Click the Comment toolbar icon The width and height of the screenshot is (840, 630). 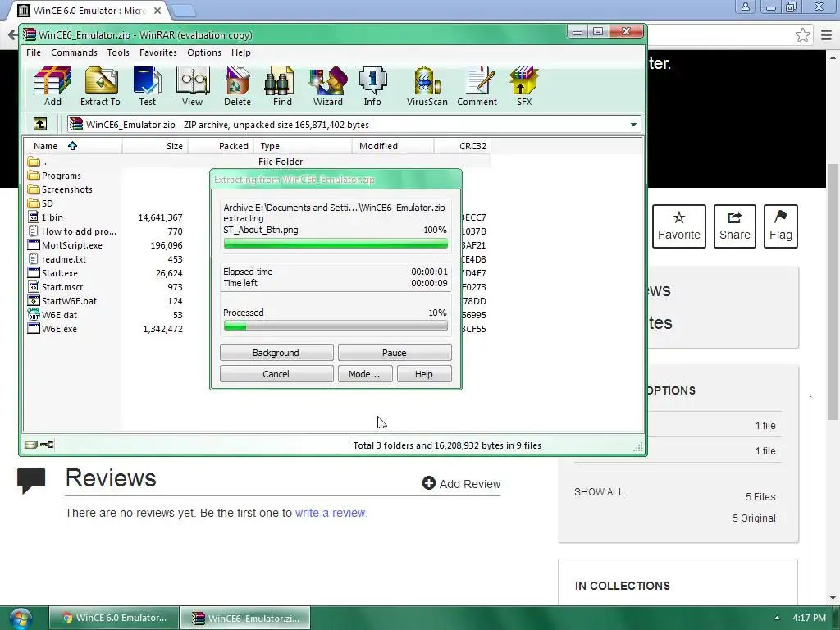[477, 85]
